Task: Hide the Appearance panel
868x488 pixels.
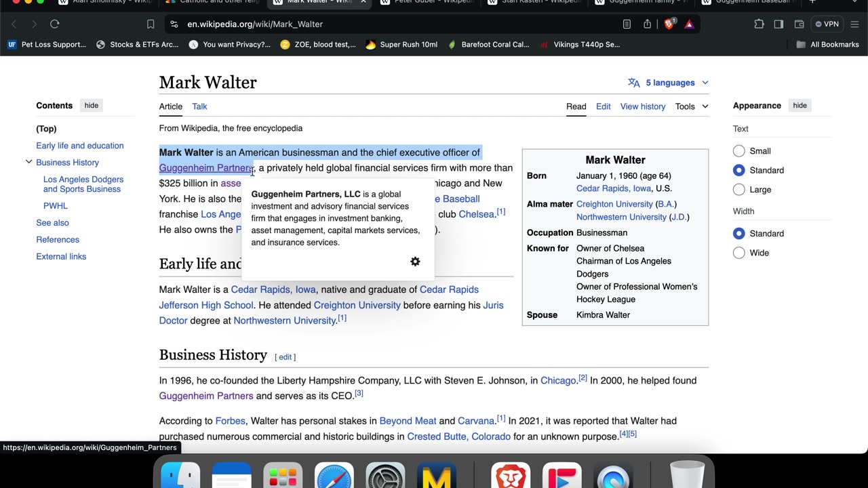Action: click(800, 105)
